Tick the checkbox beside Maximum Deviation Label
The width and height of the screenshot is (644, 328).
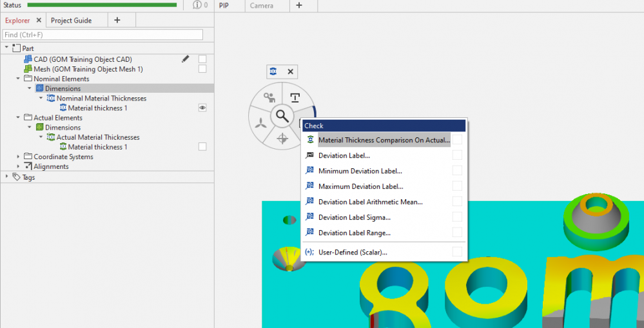[457, 186]
